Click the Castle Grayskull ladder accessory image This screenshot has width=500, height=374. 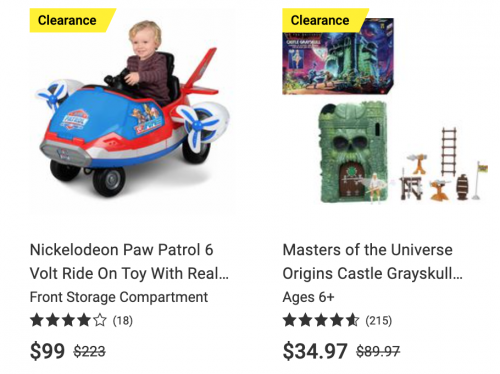449,152
